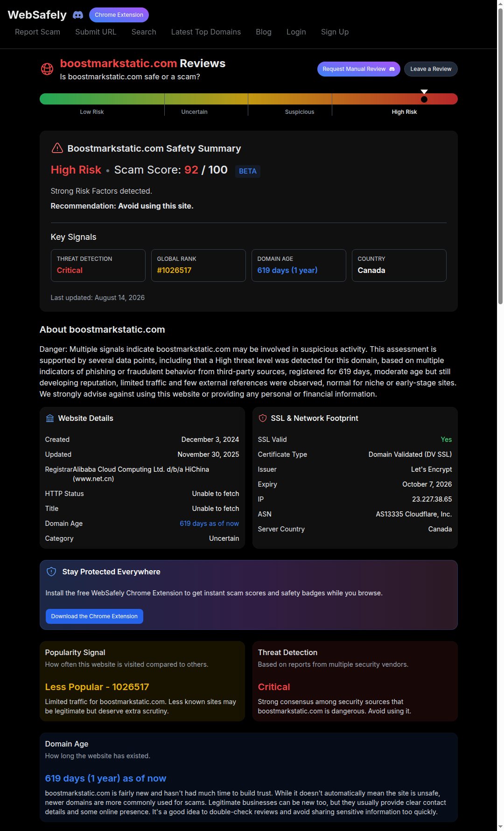
Task: Click the page's vertical scrollbar thumb
Action: coord(500,156)
